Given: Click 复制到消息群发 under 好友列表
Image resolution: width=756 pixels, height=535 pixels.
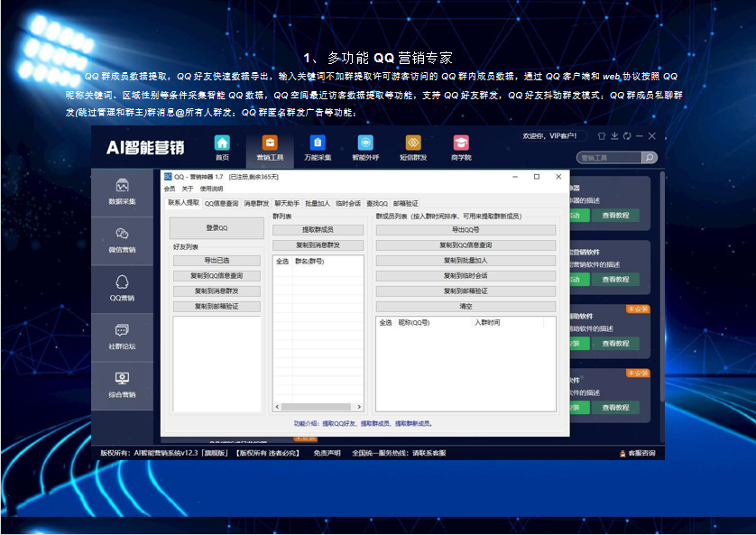Looking at the screenshot, I should coord(217,291).
